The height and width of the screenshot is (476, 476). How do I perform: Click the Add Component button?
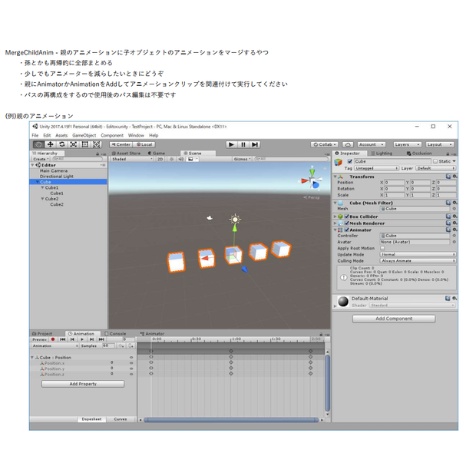pos(394,319)
